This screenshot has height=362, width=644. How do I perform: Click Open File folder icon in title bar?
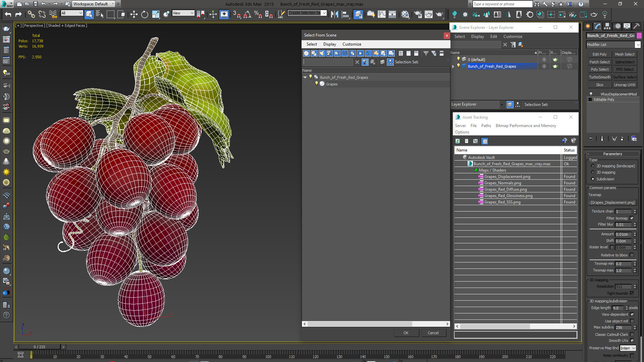27,4
